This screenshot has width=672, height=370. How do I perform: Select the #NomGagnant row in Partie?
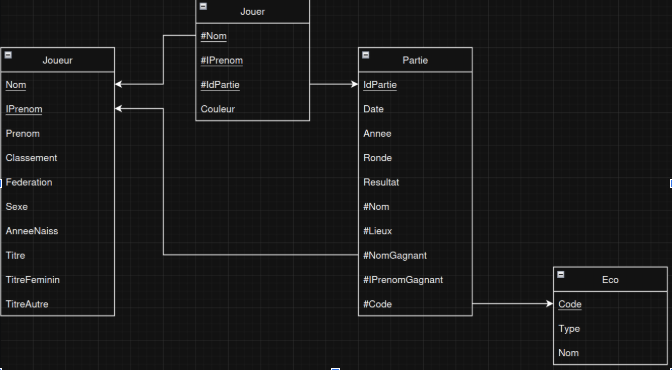pyautogui.click(x=415, y=255)
